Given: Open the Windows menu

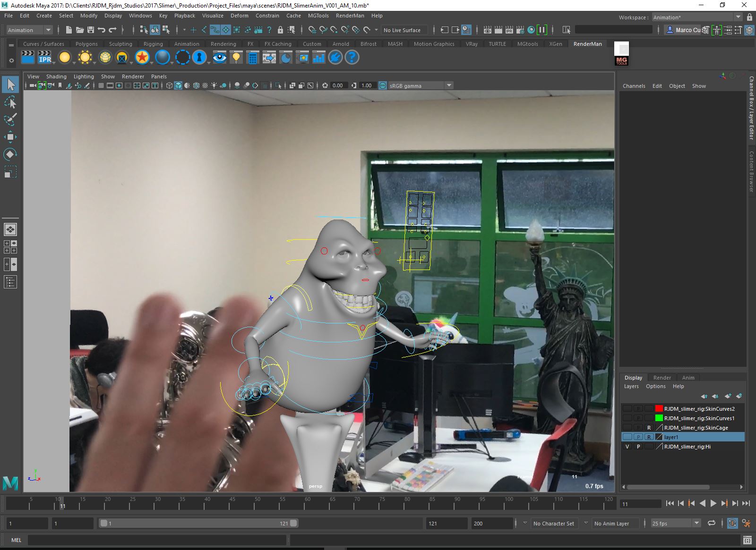Looking at the screenshot, I should click(140, 16).
